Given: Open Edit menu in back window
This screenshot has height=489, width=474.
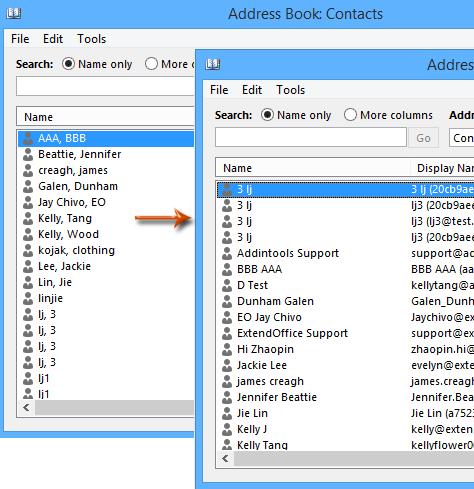Looking at the screenshot, I should click(x=53, y=39).
